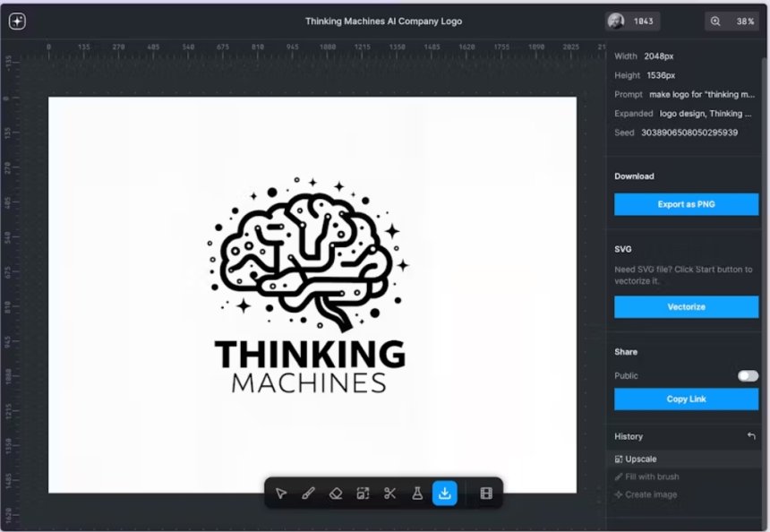Image resolution: width=770 pixels, height=532 pixels.
Task: Click the project title Thinking Machines AI Company Logo
Action: pyautogui.click(x=383, y=21)
